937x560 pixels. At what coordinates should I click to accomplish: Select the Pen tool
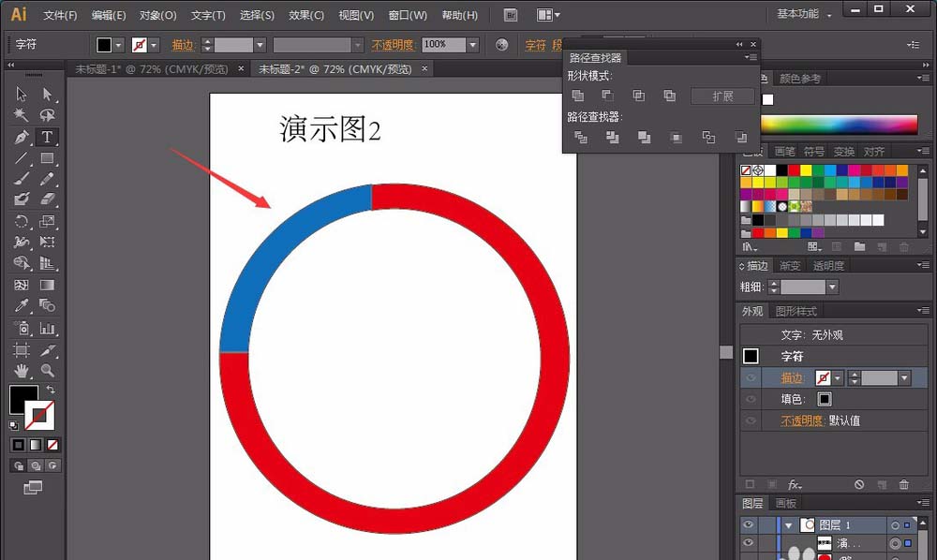[x=22, y=137]
